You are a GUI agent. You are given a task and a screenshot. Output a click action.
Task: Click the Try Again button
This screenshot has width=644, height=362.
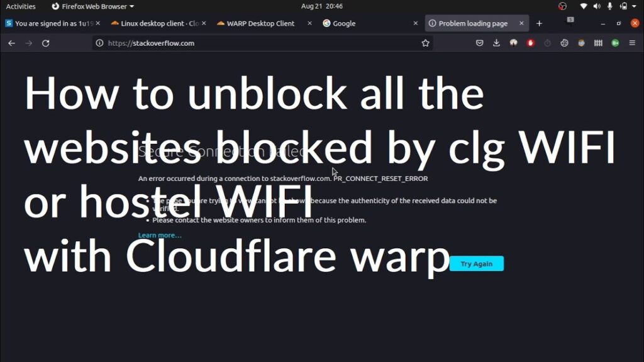tap(477, 264)
